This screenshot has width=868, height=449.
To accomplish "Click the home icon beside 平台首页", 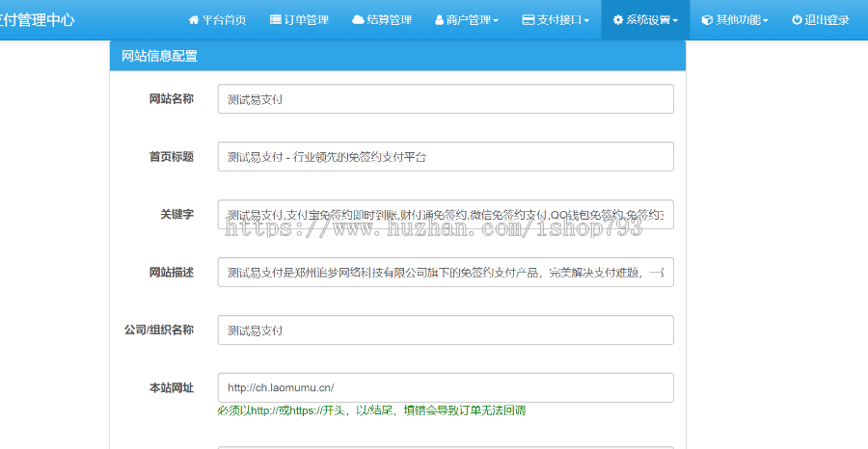I will coord(194,20).
